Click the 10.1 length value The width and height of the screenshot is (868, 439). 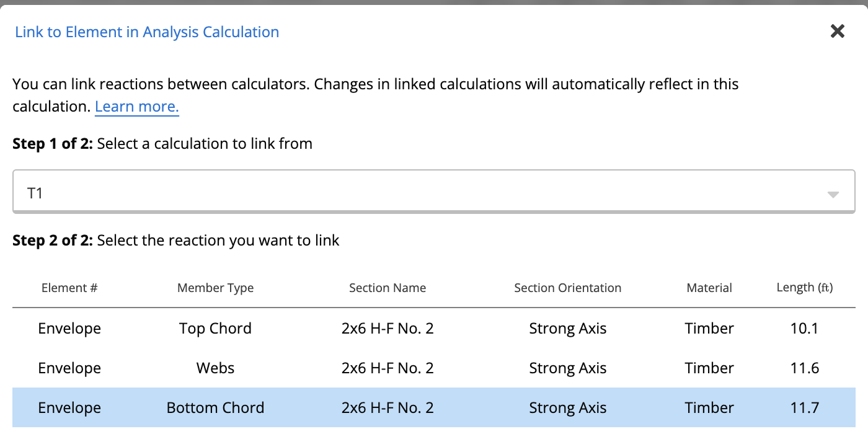point(804,329)
